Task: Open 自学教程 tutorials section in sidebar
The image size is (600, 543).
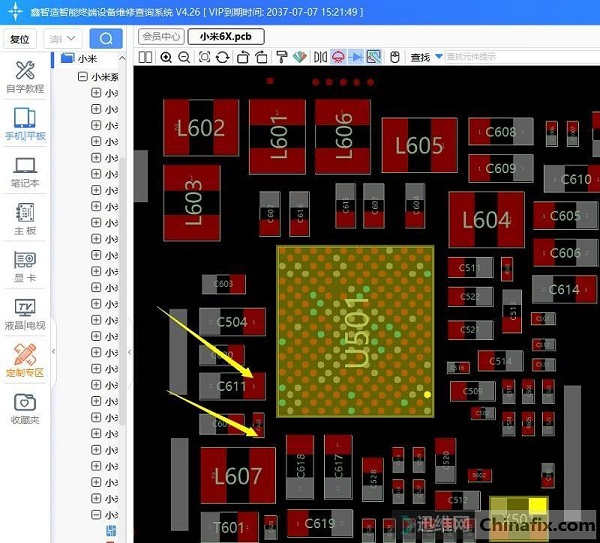Action: click(26, 76)
